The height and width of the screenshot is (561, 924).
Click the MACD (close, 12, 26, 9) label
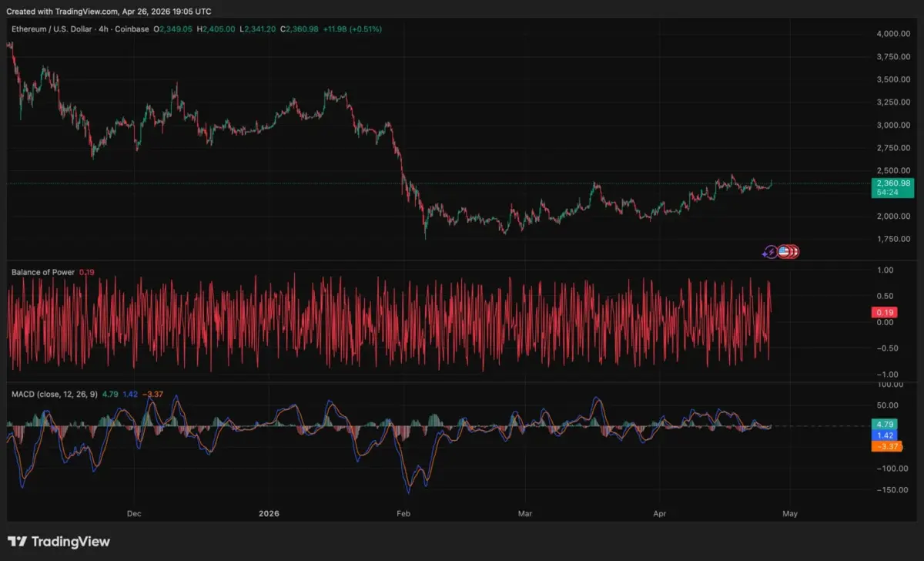[54, 395]
